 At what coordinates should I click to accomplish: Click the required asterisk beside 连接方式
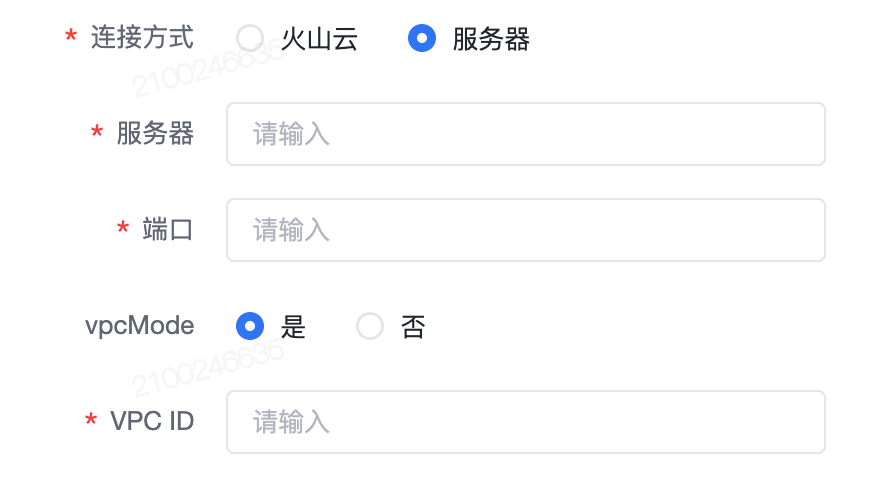click(71, 39)
